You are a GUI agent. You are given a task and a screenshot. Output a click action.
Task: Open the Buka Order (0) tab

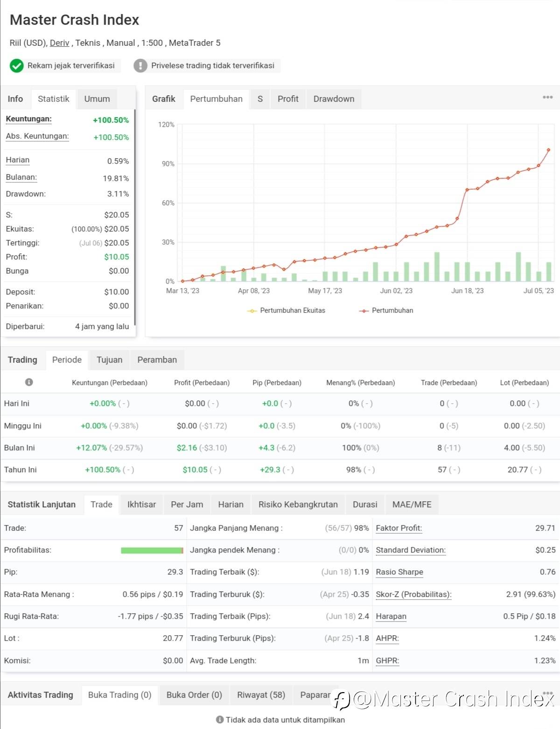coord(194,695)
